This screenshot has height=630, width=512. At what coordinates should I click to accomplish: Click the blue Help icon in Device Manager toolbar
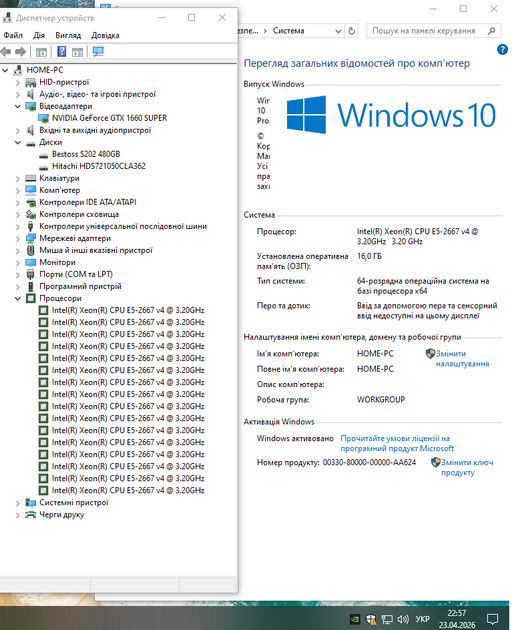tap(61, 51)
